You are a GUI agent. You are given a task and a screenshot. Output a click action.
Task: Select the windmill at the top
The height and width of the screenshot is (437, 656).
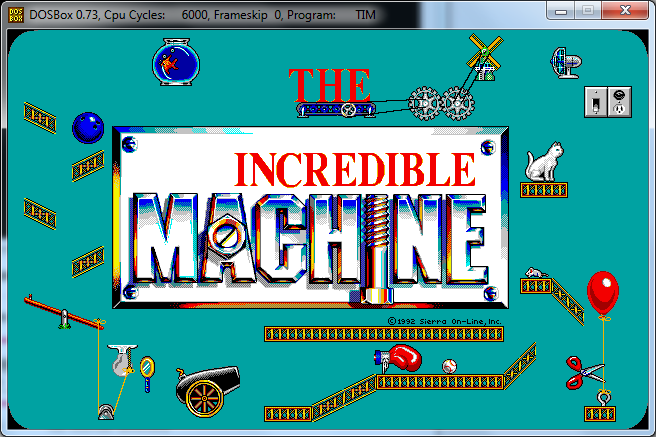pos(485,57)
